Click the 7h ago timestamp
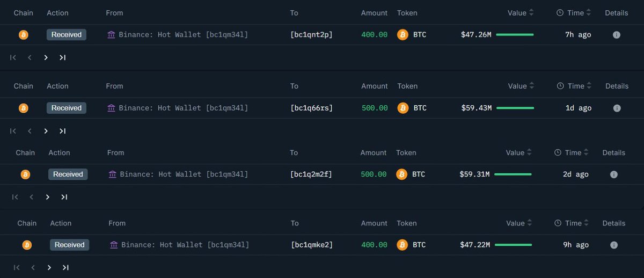This screenshot has width=644, height=278. (578, 35)
